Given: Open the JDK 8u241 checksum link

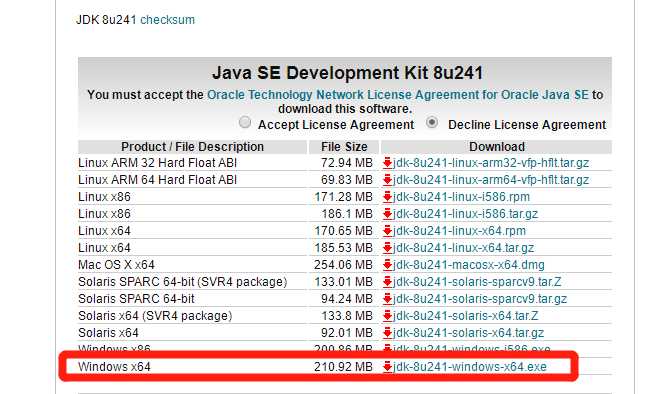Looking at the screenshot, I should (x=167, y=20).
